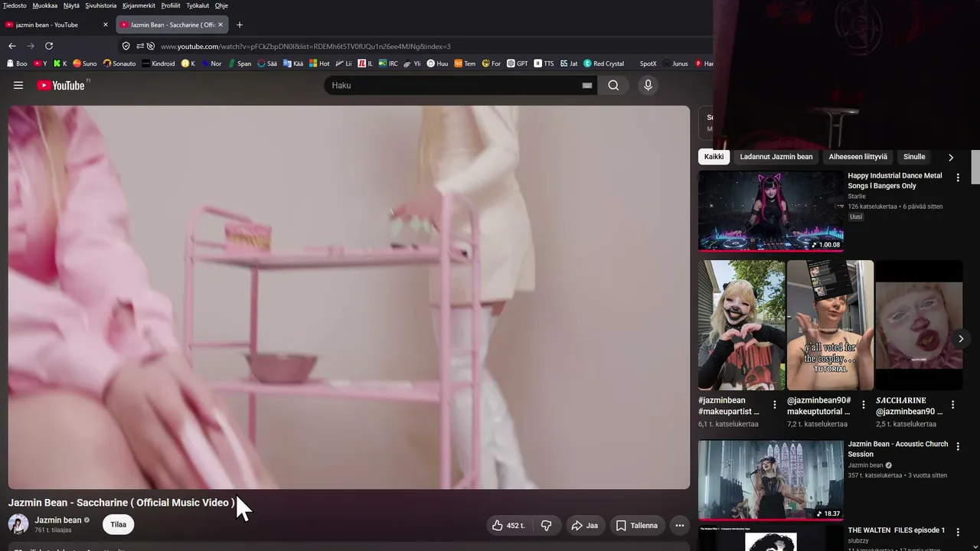Image resolution: width=980 pixels, height=551 pixels.
Task: Dislike the Saccharine video
Action: pos(546,526)
